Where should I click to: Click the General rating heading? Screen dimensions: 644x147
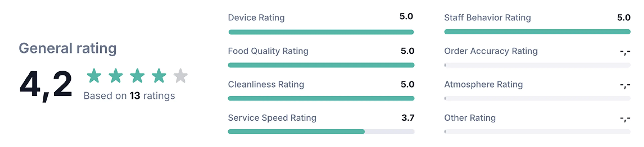(x=68, y=48)
